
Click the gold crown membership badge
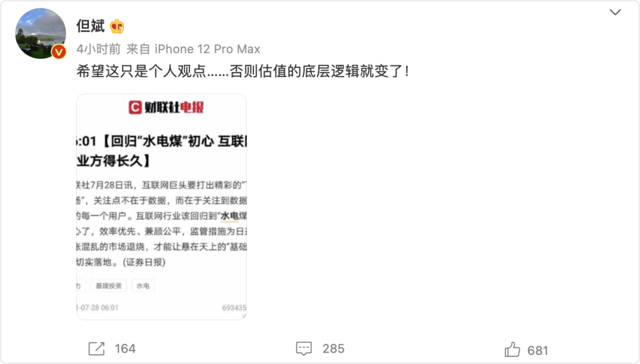pyautogui.click(x=117, y=27)
